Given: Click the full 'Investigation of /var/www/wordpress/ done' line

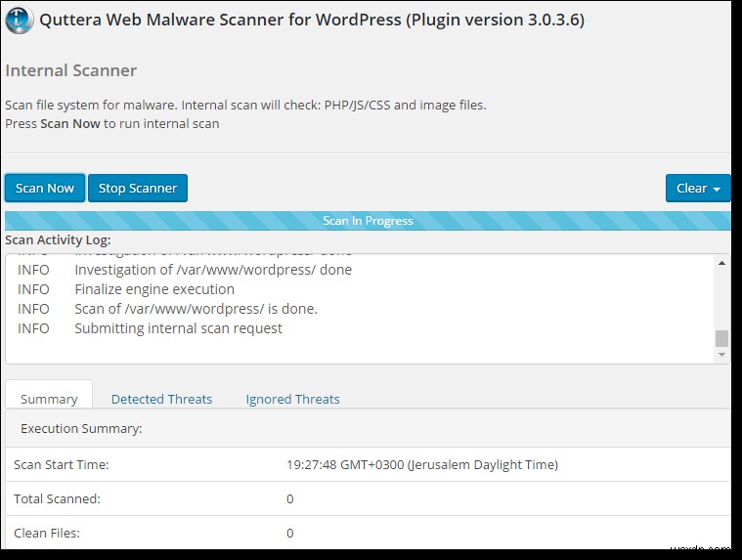Looking at the screenshot, I should click(213, 270).
